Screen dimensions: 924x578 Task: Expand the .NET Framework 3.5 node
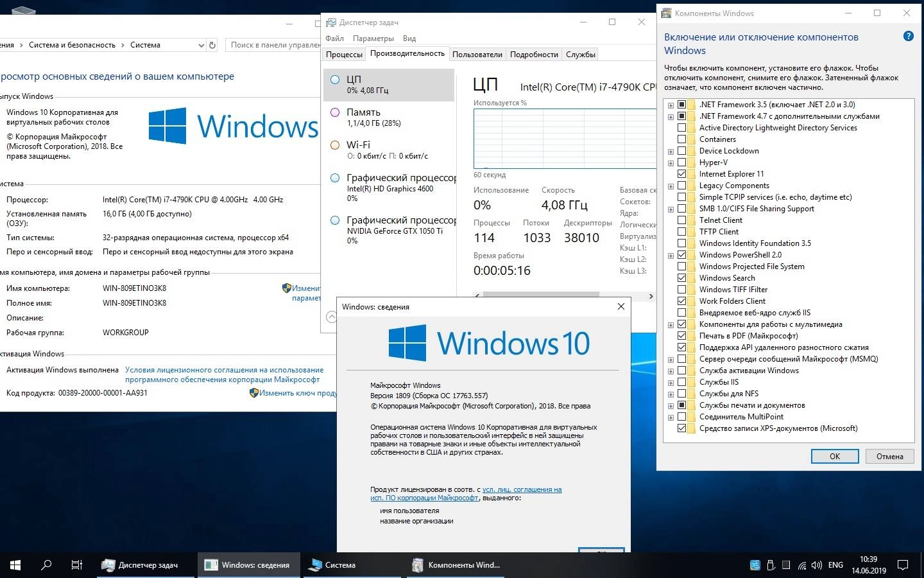pos(671,105)
